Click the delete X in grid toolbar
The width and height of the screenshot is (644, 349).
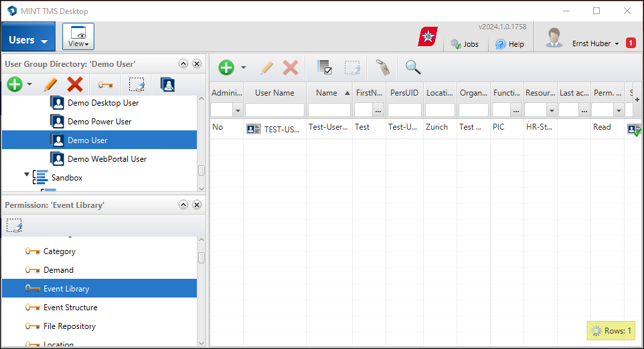[291, 68]
